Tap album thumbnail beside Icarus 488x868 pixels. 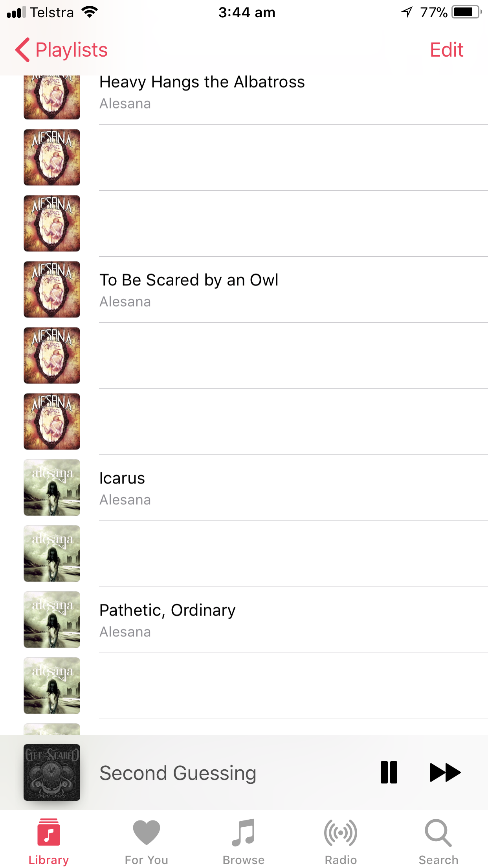tap(52, 487)
